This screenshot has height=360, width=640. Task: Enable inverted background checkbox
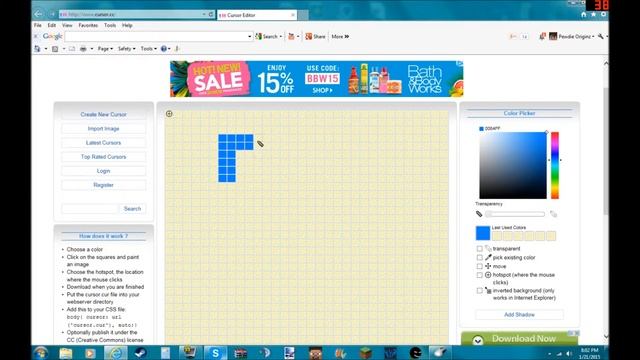pyautogui.click(x=480, y=291)
